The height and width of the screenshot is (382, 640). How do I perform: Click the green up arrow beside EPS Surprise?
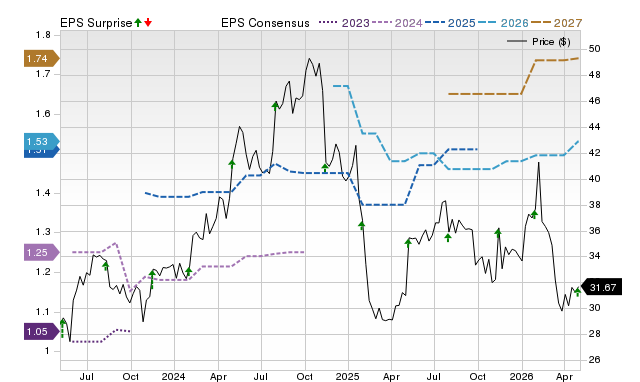click(x=138, y=23)
